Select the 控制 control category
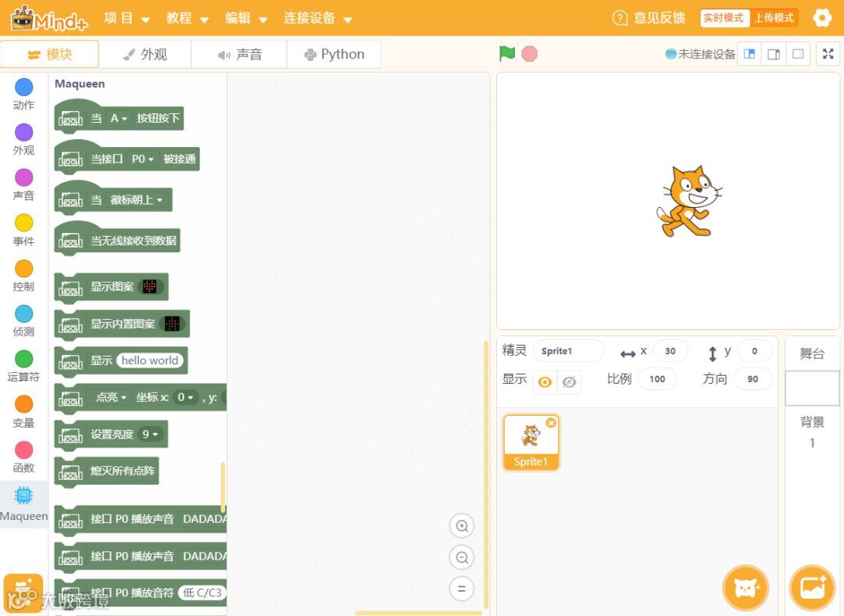Viewport: 844px width, 616px height. pos(23,276)
